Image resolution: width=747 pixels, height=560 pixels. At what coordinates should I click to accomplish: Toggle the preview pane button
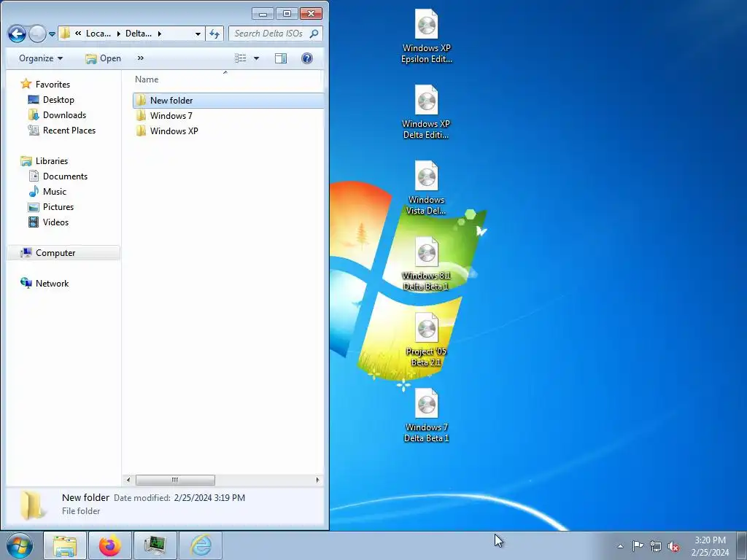281,58
